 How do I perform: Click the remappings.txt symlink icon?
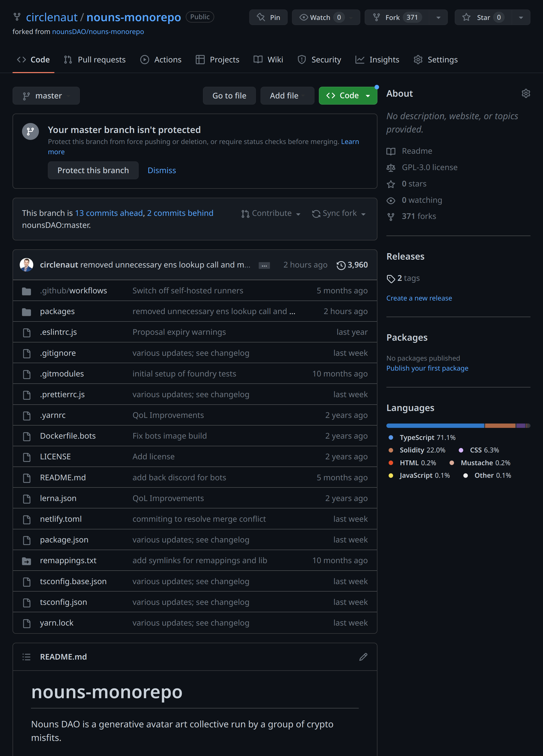pyautogui.click(x=26, y=561)
